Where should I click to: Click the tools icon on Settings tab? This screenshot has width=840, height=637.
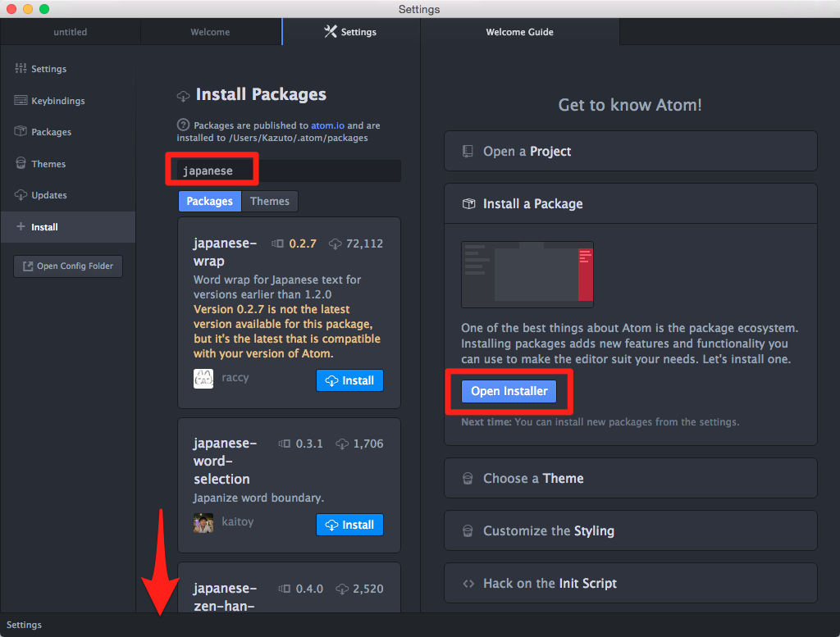[x=330, y=32]
